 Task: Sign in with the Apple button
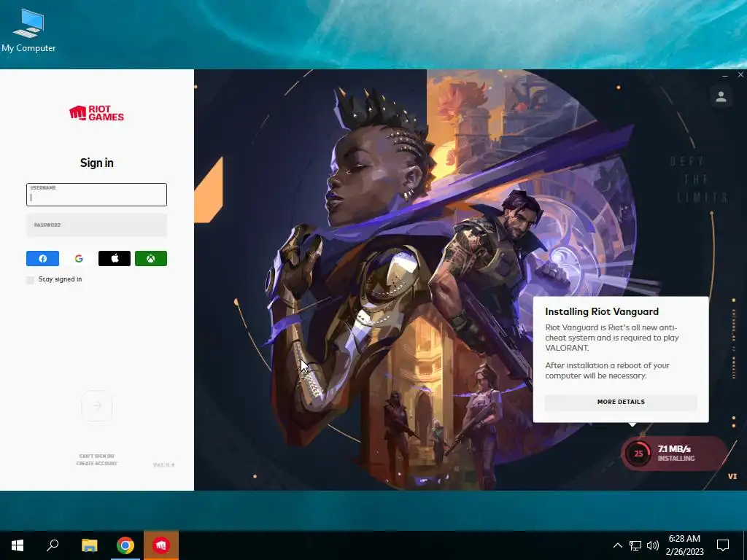click(115, 259)
